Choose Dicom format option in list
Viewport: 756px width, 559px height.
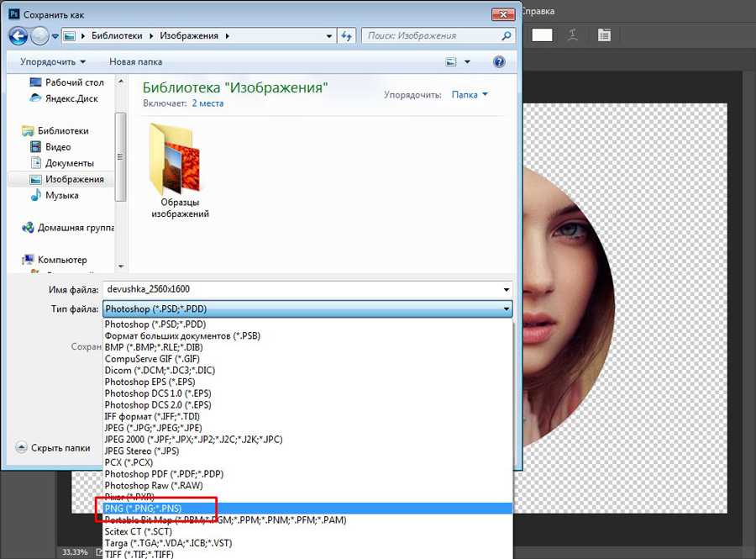pyautogui.click(x=307, y=371)
